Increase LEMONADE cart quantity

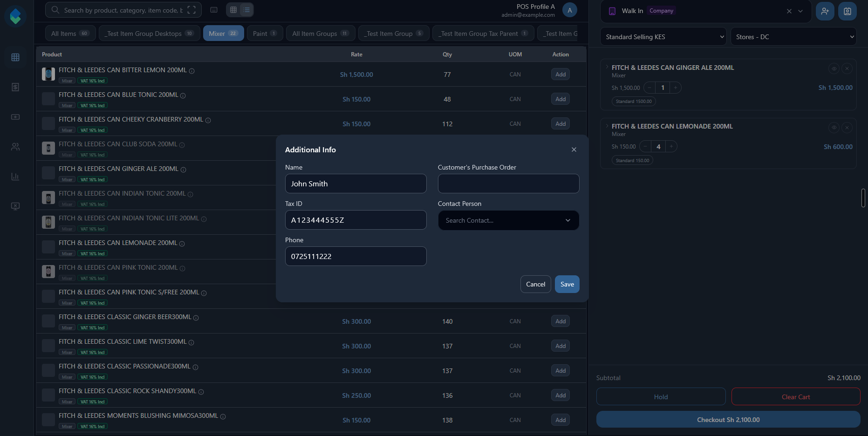click(671, 146)
